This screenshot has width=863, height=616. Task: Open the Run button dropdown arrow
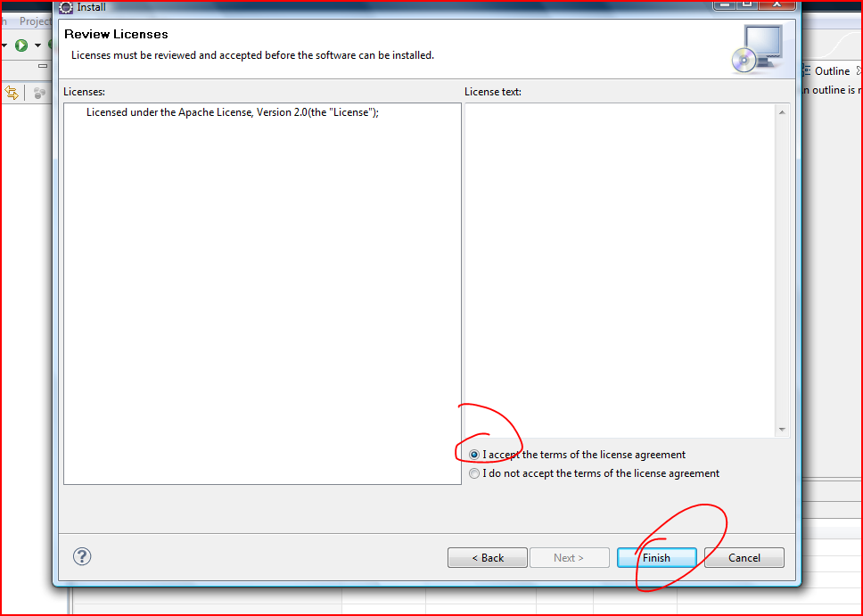click(37, 45)
